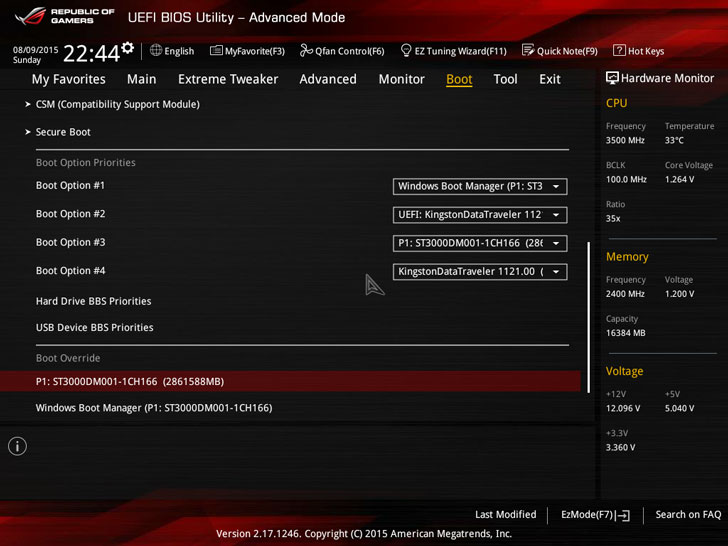The width and height of the screenshot is (728, 546).
Task: Click the +5V reading 5.040 V
Action: click(x=679, y=408)
